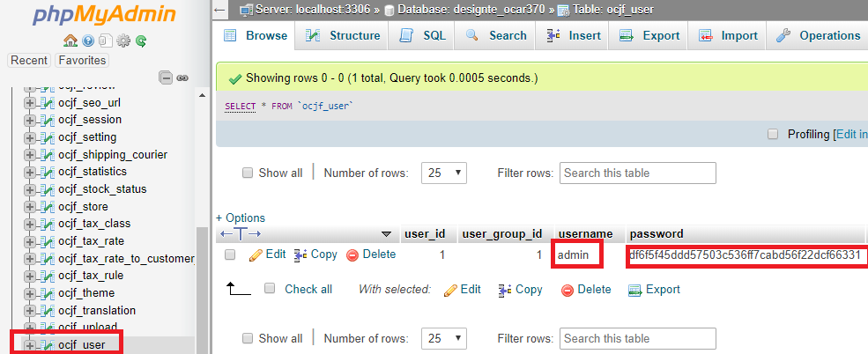The height and width of the screenshot is (354, 868).
Task: Expand the + Options link above results
Action: [x=241, y=218]
